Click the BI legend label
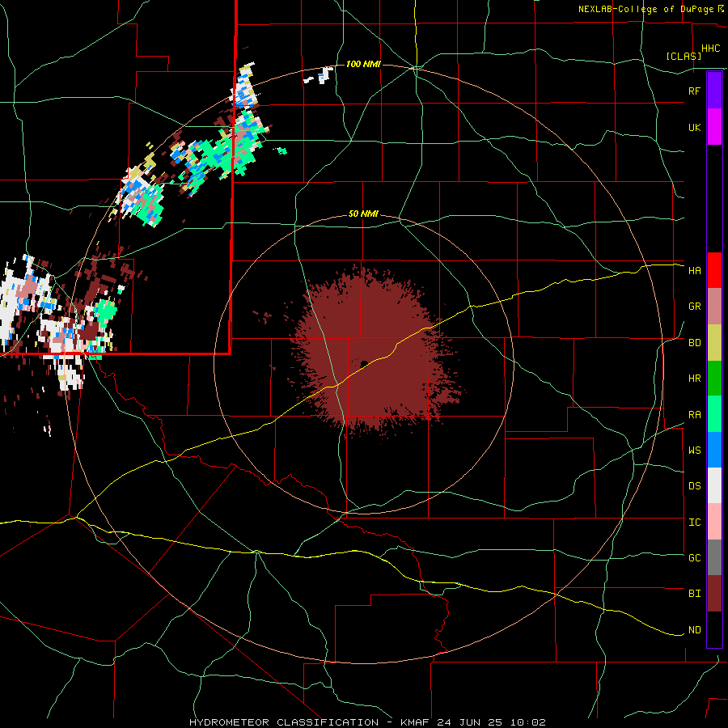728x728 pixels. [694, 594]
